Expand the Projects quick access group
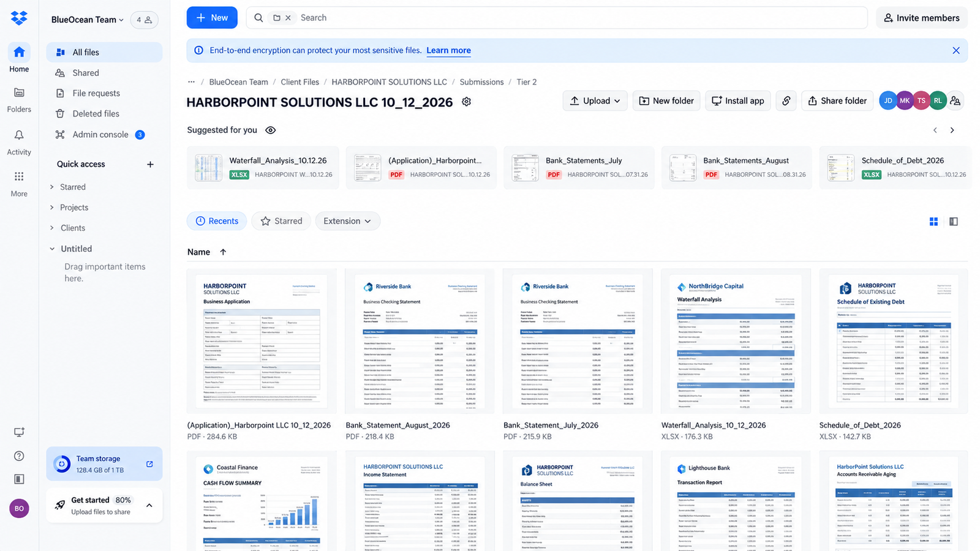Viewport: 980px width, 551px height. (52, 208)
